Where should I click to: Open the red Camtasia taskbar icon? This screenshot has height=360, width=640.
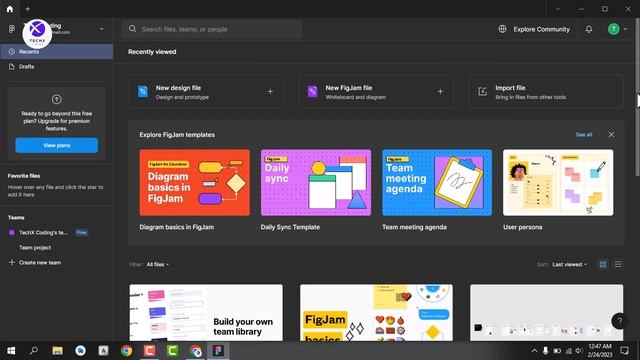pos(150,351)
